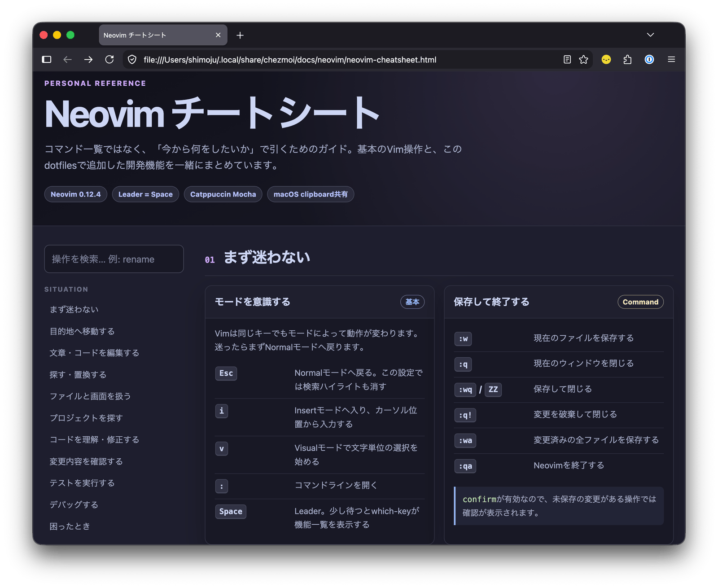Open the 1Password extension icon
The height and width of the screenshot is (588, 718).
coord(649,60)
